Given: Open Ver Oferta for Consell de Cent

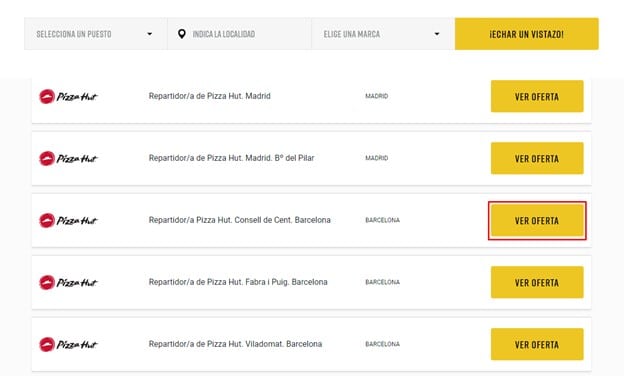Looking at the screenshot, I should 537,220.
